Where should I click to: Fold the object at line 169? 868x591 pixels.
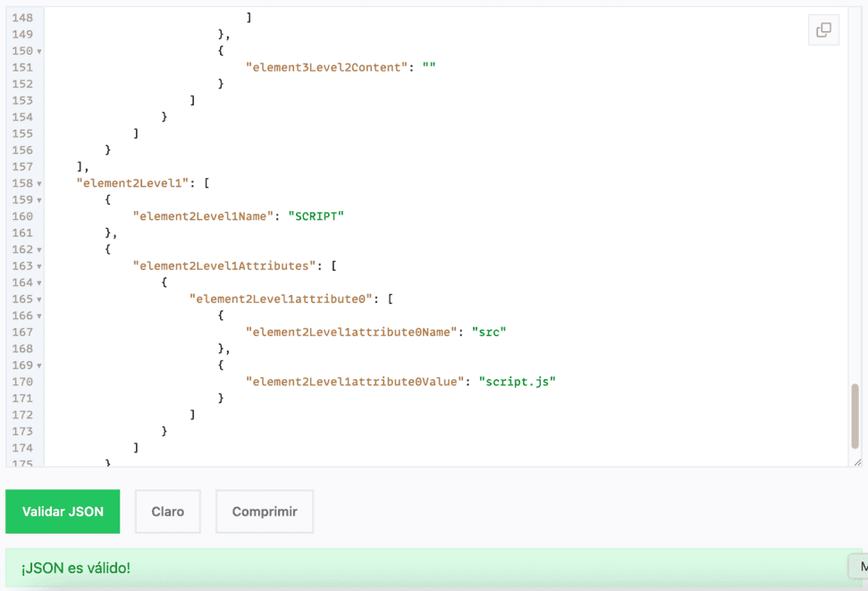point(39,366)
